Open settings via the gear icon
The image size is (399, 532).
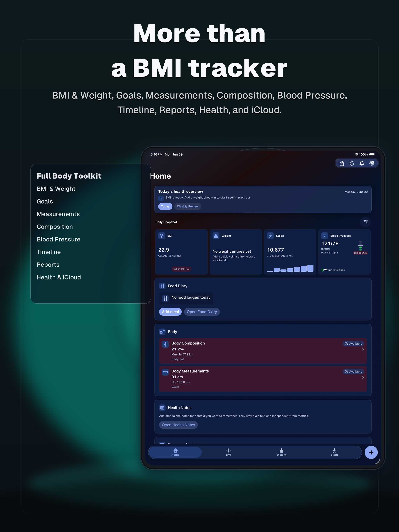(372, 163)
